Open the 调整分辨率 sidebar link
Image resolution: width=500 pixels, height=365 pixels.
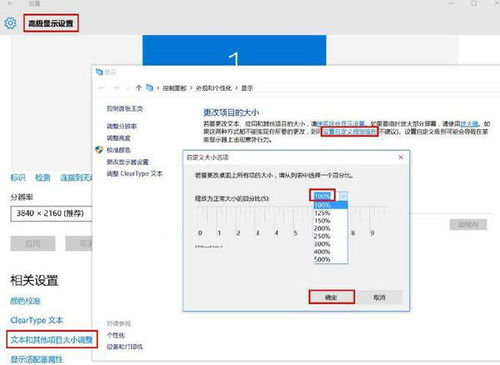[122, 126]
